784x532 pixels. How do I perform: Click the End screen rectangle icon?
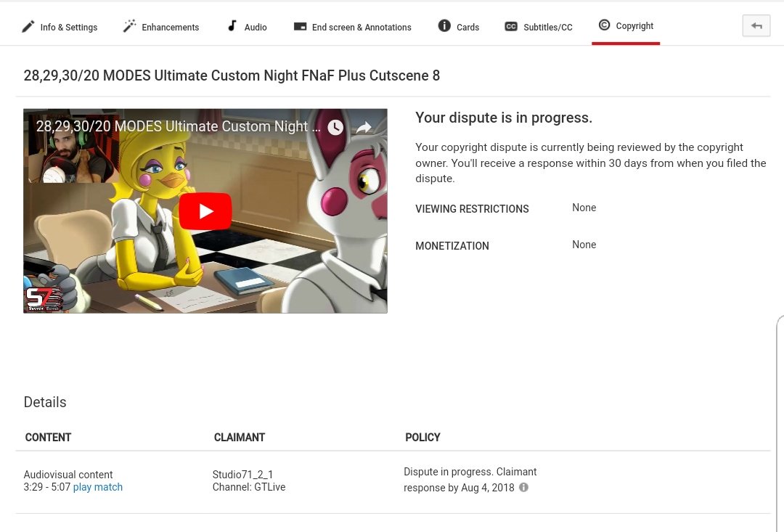[x=300, y=27]
